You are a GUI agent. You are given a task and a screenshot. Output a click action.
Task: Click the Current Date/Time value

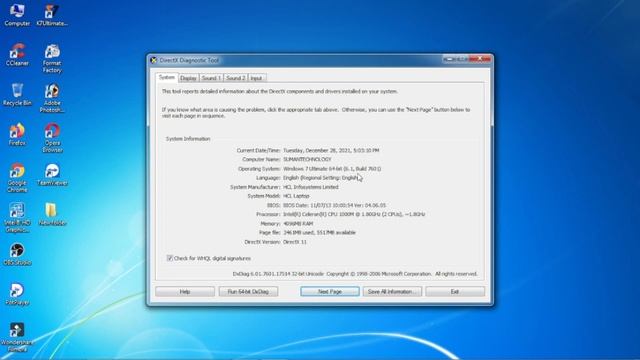(331, 150)
